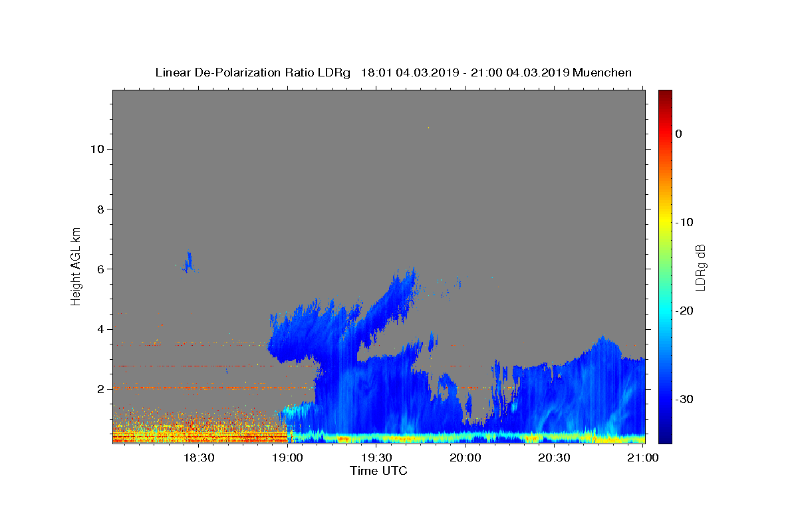Screen dimensions: 798x532
Task: Click the small isolated blue echo near 6 km
Action: [189, 262]
